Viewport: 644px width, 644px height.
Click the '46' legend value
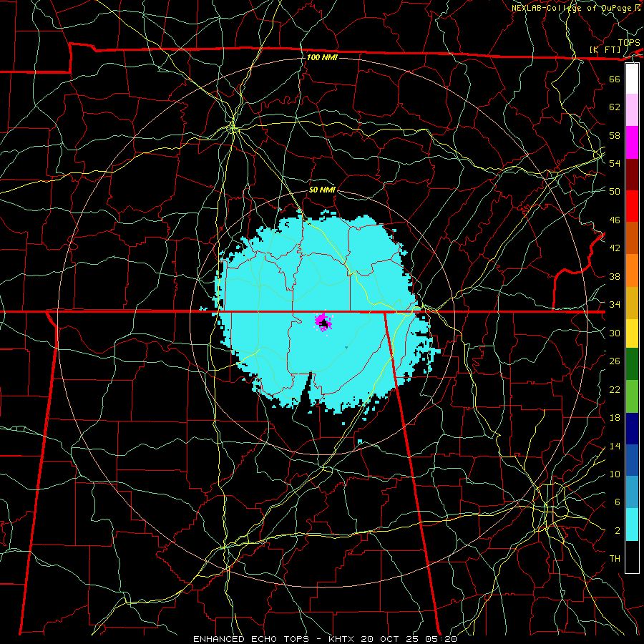pos(615,220)
